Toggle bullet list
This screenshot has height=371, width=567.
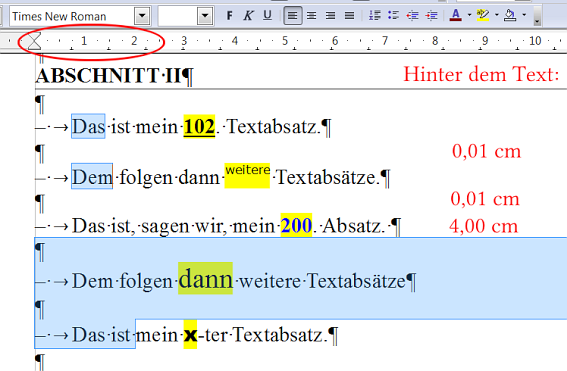393,16
